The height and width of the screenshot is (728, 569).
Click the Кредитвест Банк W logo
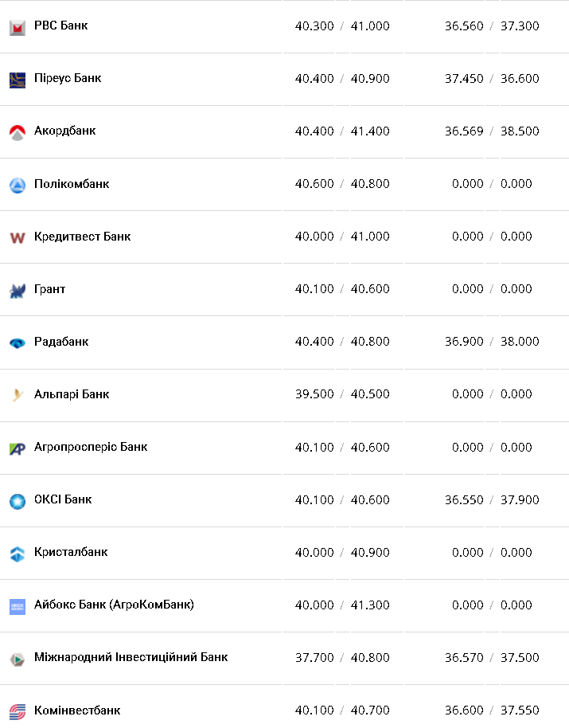click(18, 237)
